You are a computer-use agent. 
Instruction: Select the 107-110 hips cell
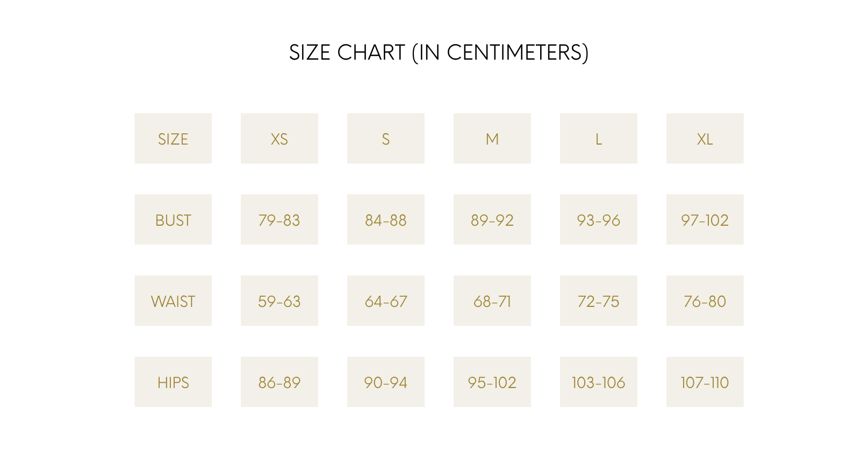(705, 382)
